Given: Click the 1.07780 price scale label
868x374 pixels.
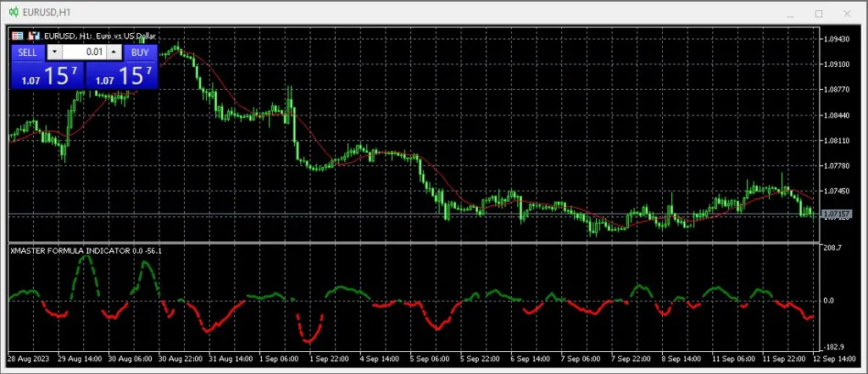Looking at the screenshot, I should pos(837,165).
